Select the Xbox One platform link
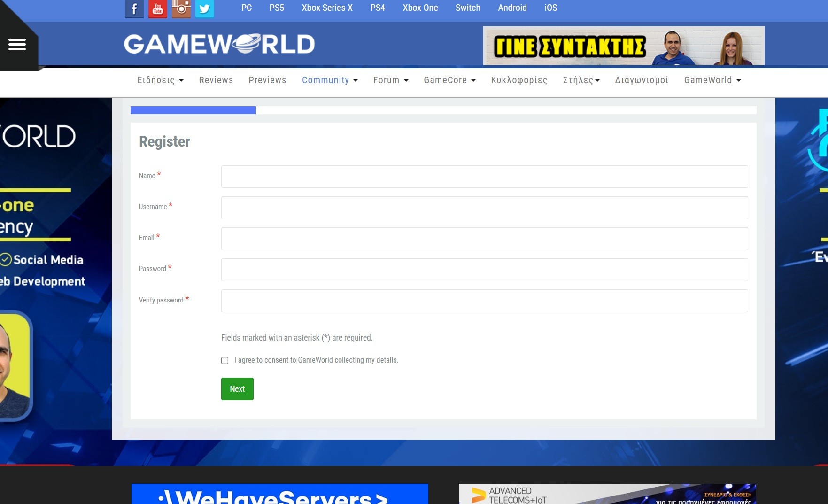The image size is (828, 504). click(x=420, y=8)
